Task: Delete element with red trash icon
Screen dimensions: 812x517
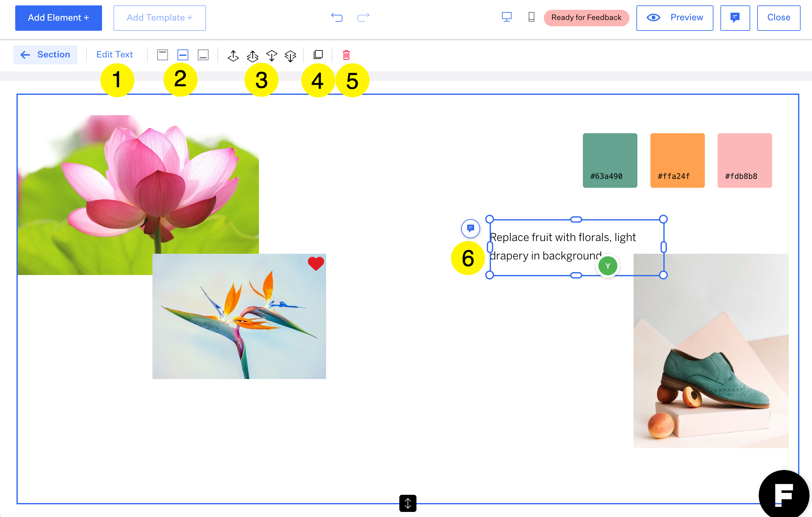Action: click(346, 55)
